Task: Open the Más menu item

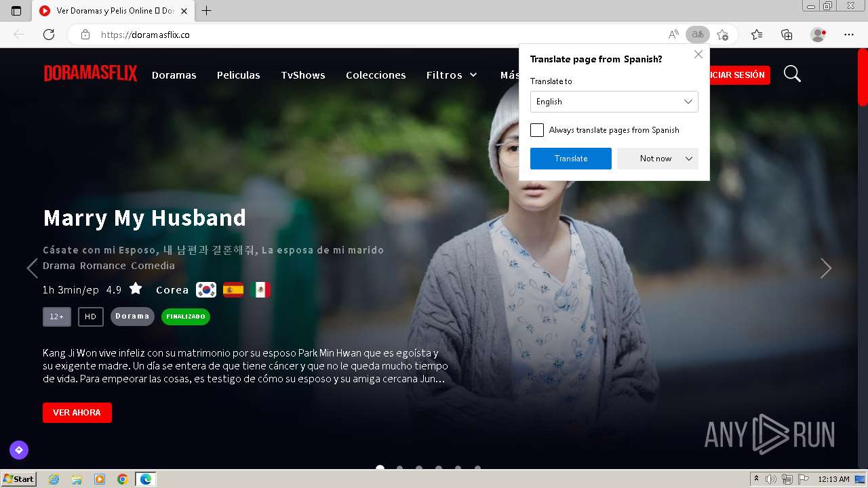Action: coord(509,75)
